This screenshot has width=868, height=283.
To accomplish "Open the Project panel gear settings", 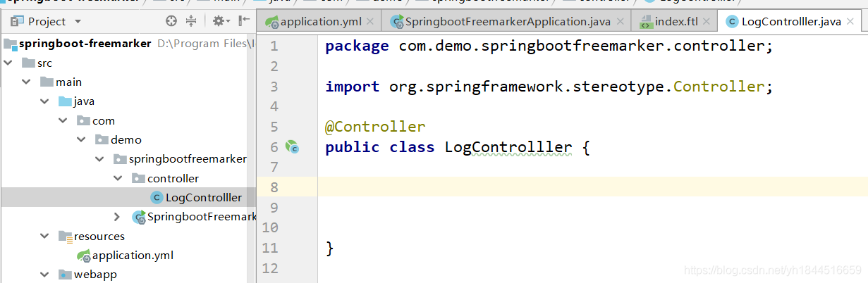I will tap(221, 21).
